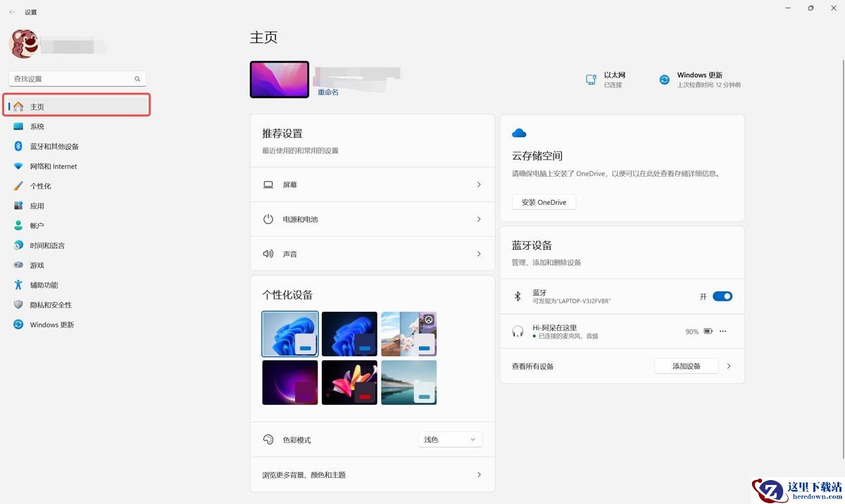Click 查看所有设备 text
This screenshot has width=845, height=504.
pyautogui.click(x=532, y=366)
